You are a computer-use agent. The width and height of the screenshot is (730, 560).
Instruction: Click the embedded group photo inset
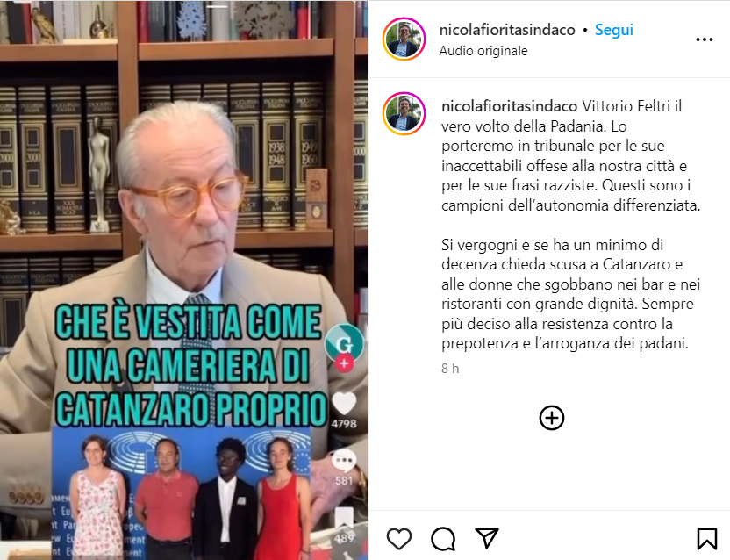(x=182, y=492)
